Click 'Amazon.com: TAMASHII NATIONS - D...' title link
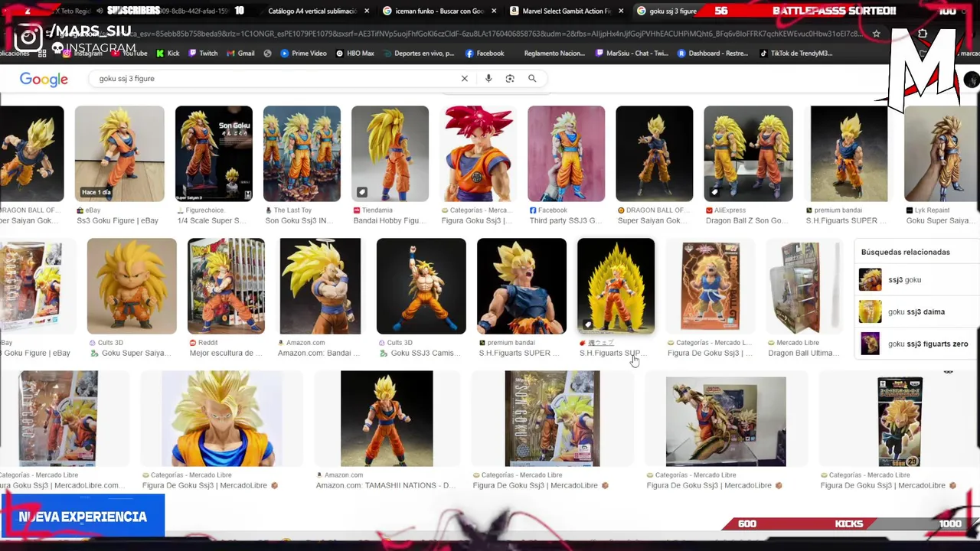 pos(386,485)
